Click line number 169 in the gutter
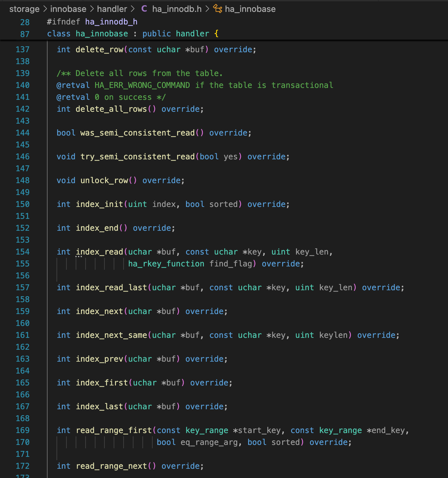Image resolution: width=448 pixels, height=478 pixels. (x=22, y=430)
